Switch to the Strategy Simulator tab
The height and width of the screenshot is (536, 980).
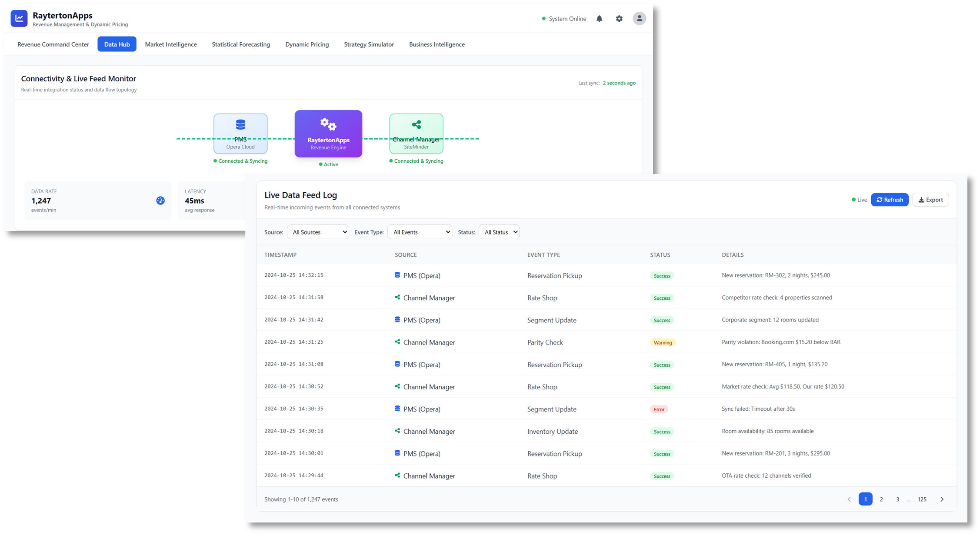[x=368, y=44]
